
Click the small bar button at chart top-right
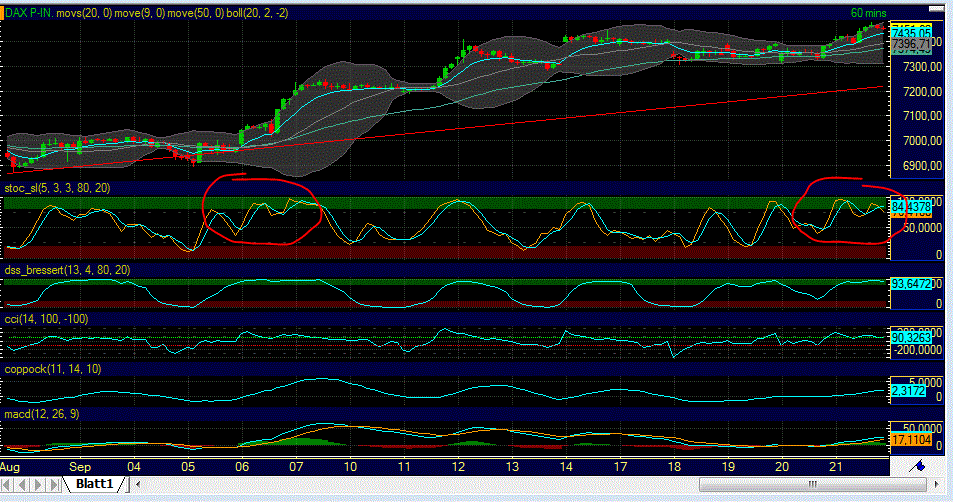click(x=935, y=9)
